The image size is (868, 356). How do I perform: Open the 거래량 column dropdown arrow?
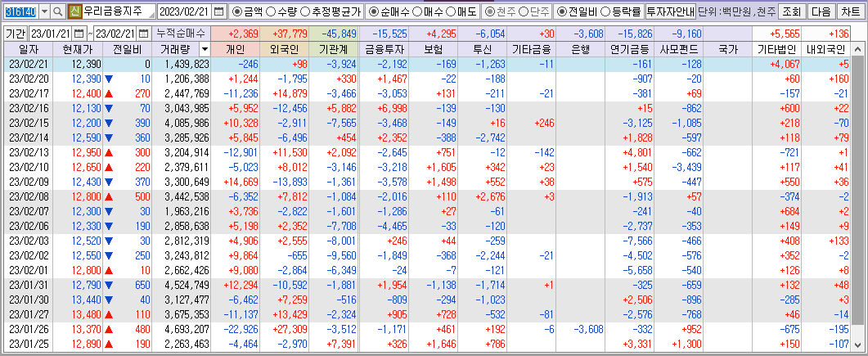click(x=205, y=50)
